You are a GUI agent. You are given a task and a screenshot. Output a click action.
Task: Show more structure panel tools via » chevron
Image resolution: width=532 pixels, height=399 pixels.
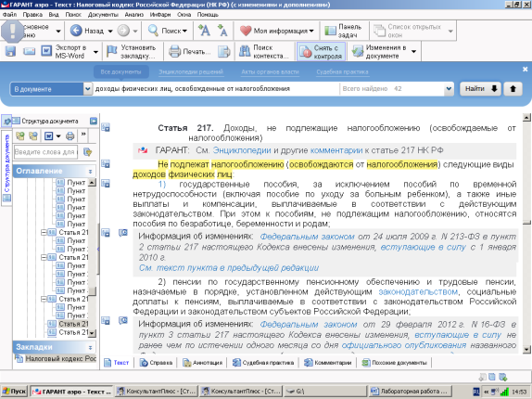[83, 135]
